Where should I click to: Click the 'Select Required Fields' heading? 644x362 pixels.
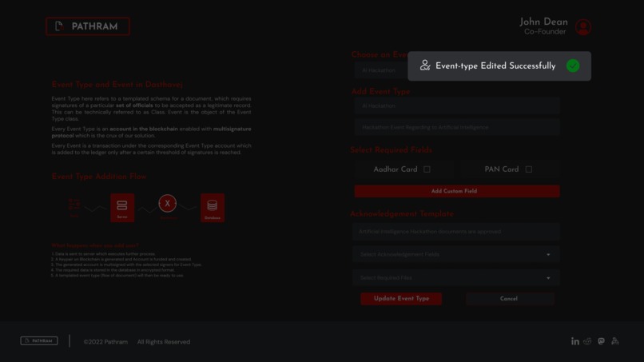tap(391, 150)
